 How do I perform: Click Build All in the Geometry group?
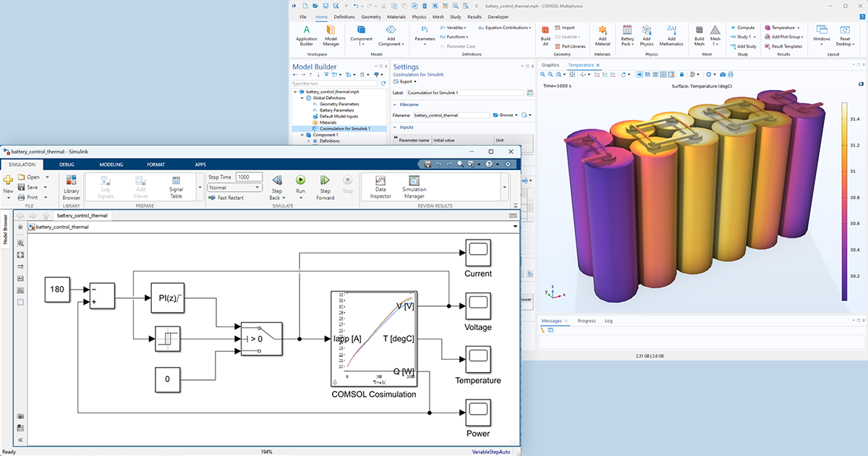(x=545, y=34)
